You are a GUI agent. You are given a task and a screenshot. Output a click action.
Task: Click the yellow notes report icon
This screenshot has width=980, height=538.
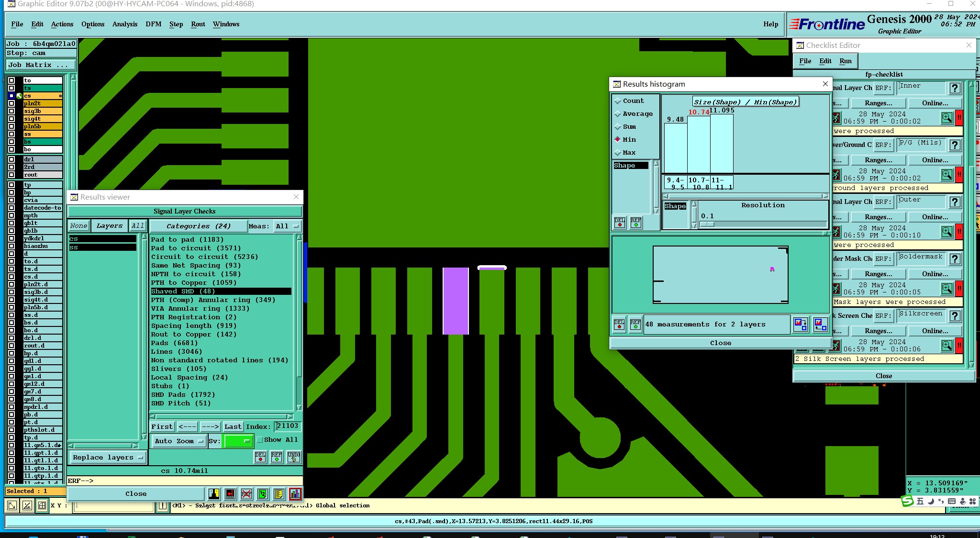click(x=279, y=494)
